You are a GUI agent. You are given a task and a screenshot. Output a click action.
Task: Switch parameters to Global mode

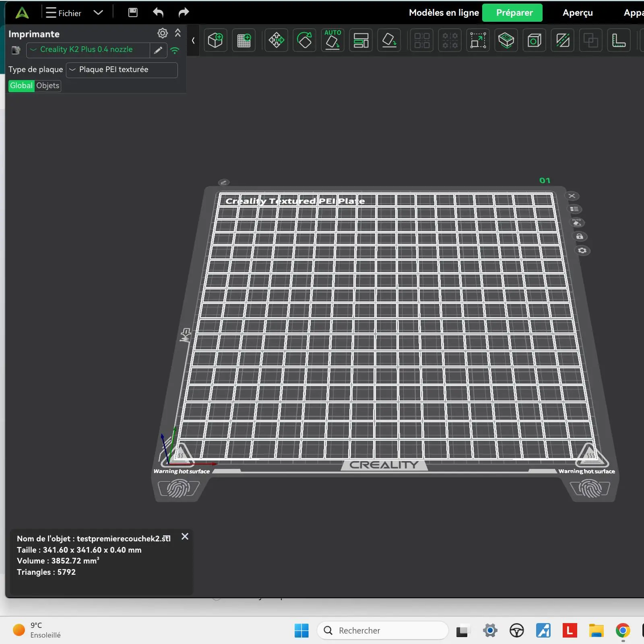click(x=21, y=86)
